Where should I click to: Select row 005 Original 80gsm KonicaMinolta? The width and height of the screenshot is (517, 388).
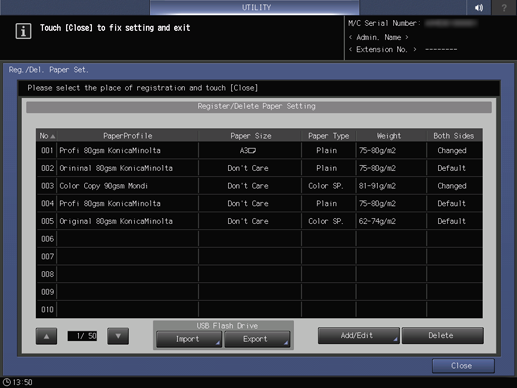259,221
